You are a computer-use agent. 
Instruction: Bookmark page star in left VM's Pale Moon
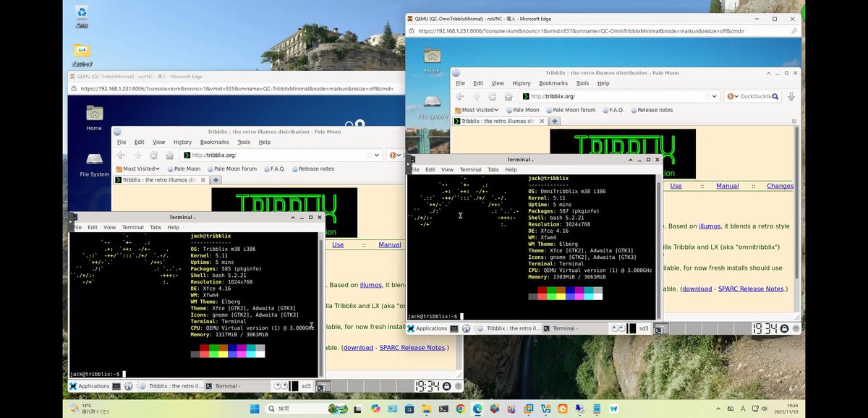click(x=370, y=155)
